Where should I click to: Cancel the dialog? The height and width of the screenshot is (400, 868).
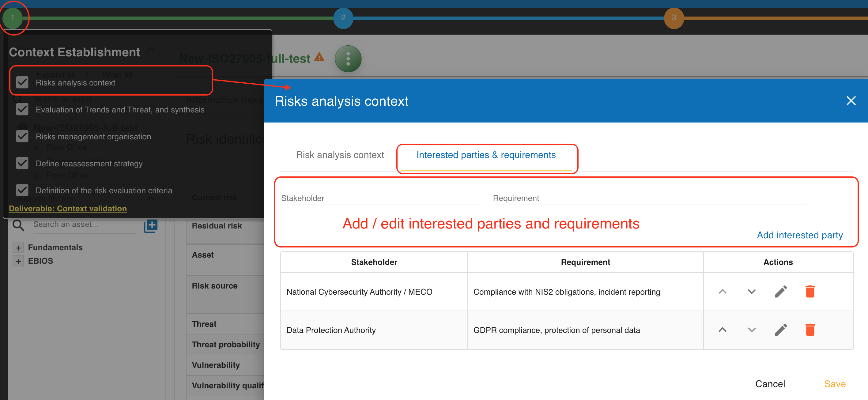pos(770,384)
